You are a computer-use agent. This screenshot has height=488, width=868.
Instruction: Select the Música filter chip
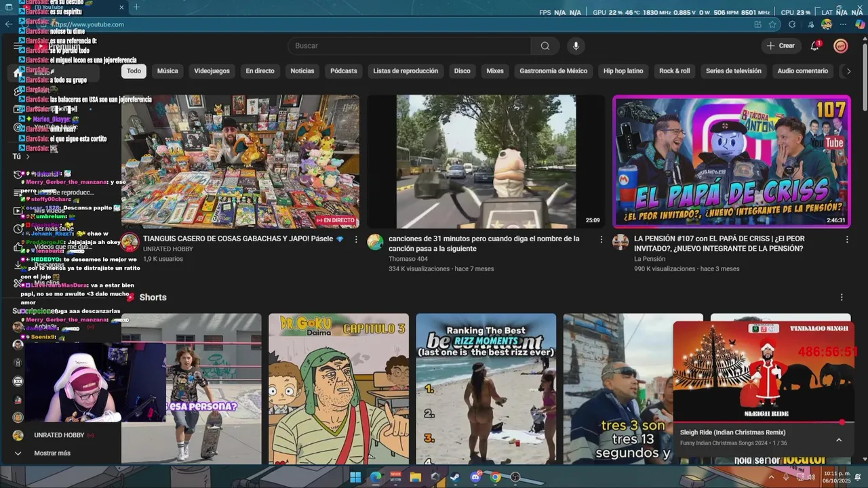(x=167, y=71)
